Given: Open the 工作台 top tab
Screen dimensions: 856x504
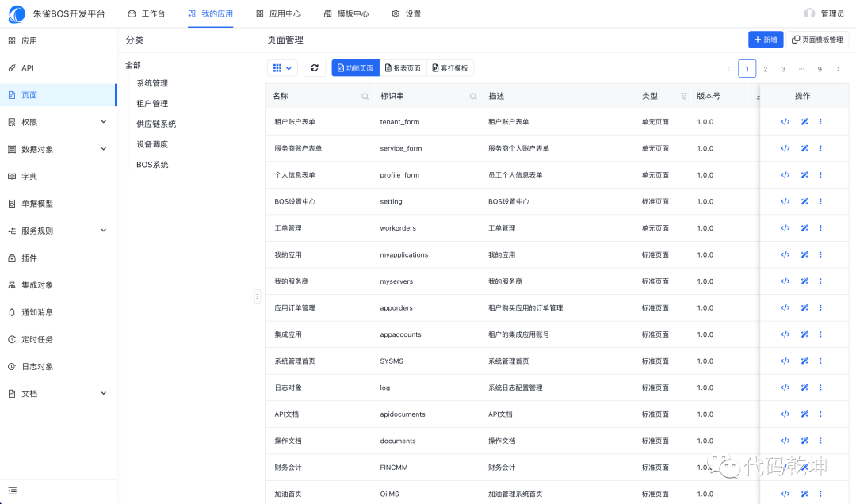Looking at the screenshot, I should pos(147,13).
